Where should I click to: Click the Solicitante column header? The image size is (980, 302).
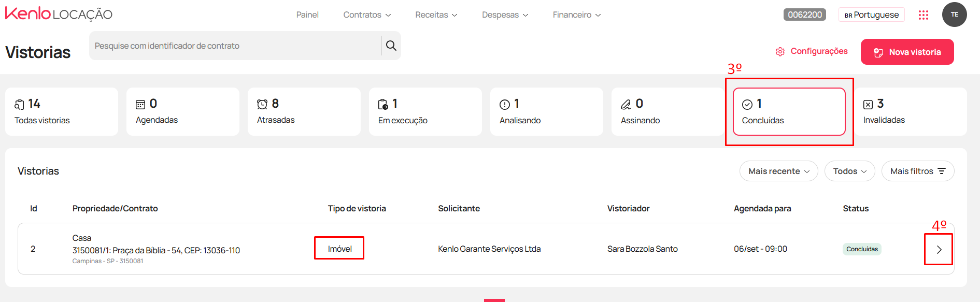coord(459,208)
